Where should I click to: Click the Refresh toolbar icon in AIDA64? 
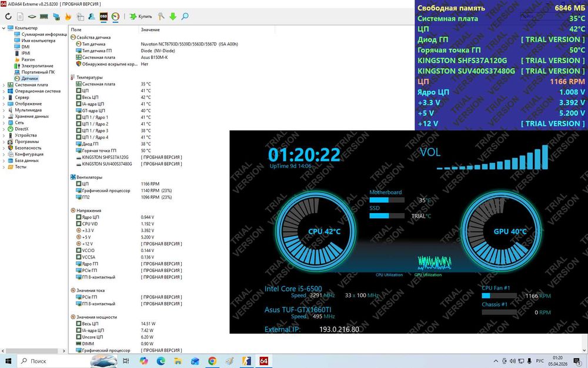8,16
